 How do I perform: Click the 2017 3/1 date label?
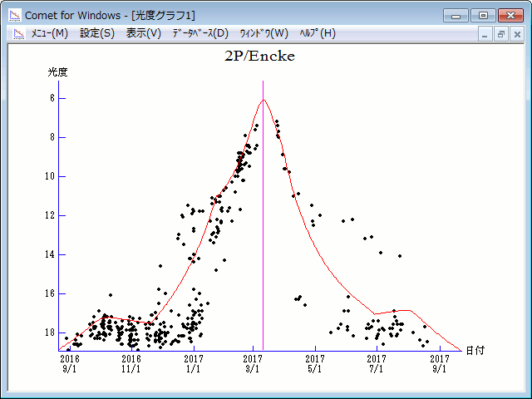click(253, 363)
